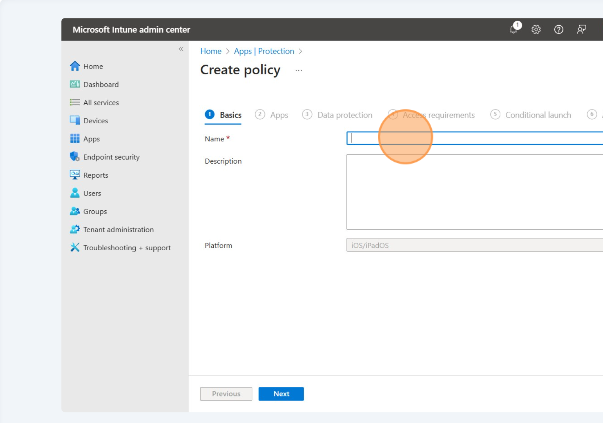The image size is (603, 423).
Task: Open the settings gear icon
Action: (536, 30)
